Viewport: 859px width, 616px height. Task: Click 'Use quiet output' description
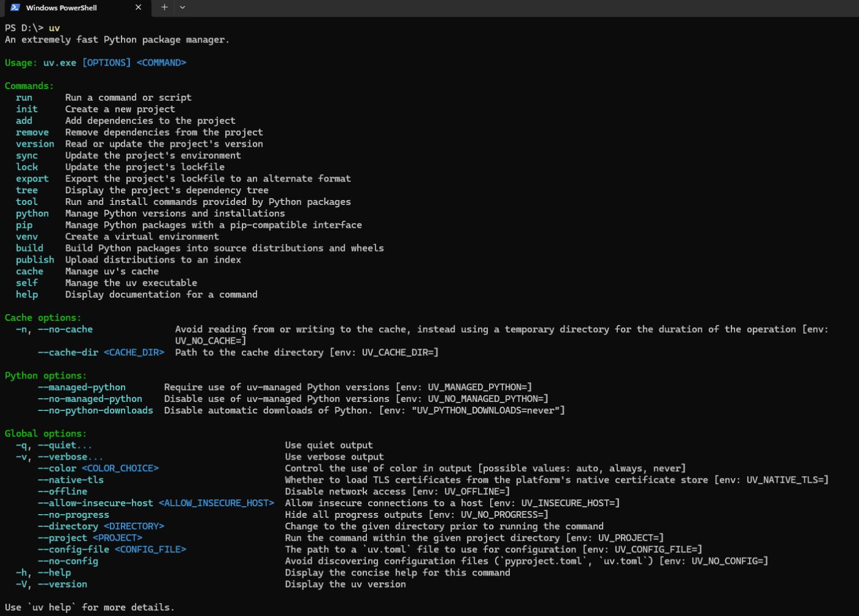[329, 445]
